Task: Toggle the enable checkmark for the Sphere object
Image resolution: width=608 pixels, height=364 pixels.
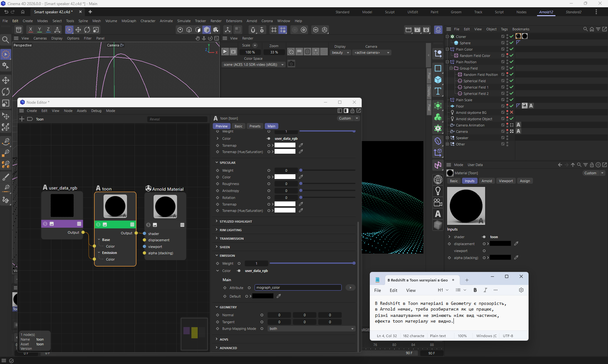Action: click(511, 43)
